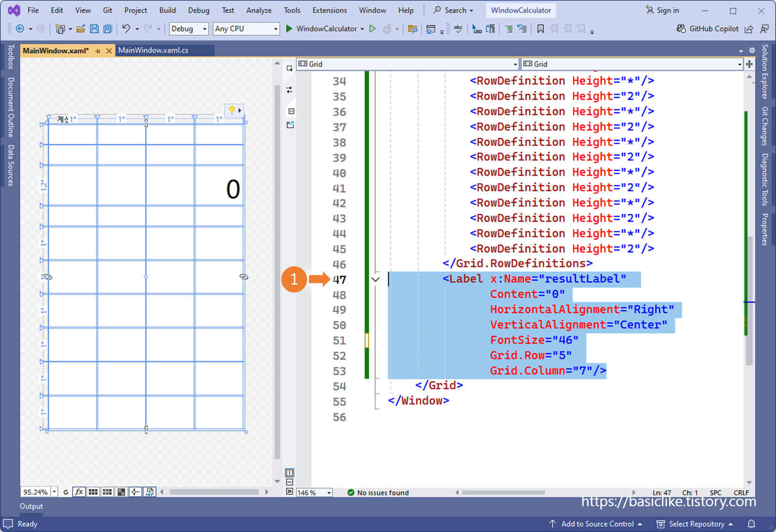The width and height of the screenshot is (776, 532).
Task: Open the Solution Explorer side panel
Action: [x=765, y=72]
